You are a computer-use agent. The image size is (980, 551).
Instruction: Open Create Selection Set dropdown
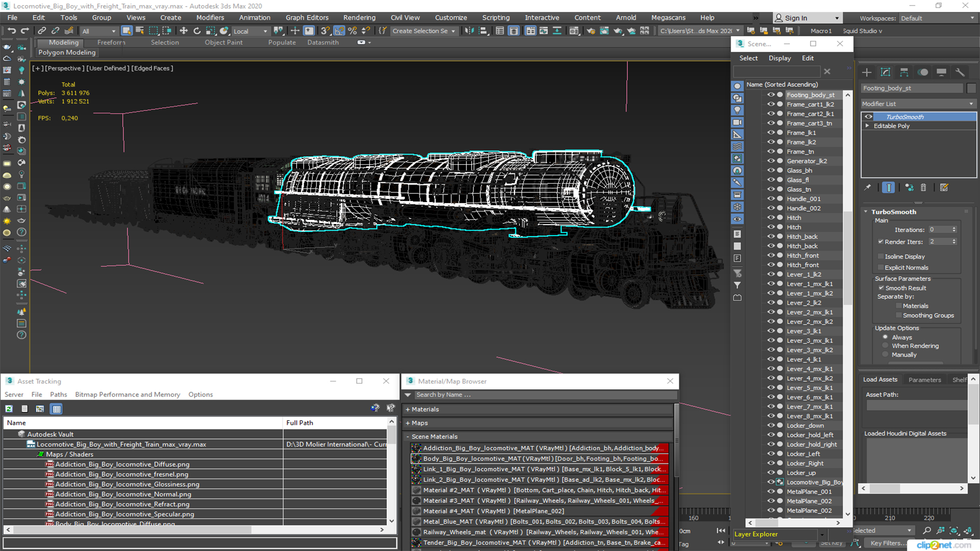click(x=423, y=31)
